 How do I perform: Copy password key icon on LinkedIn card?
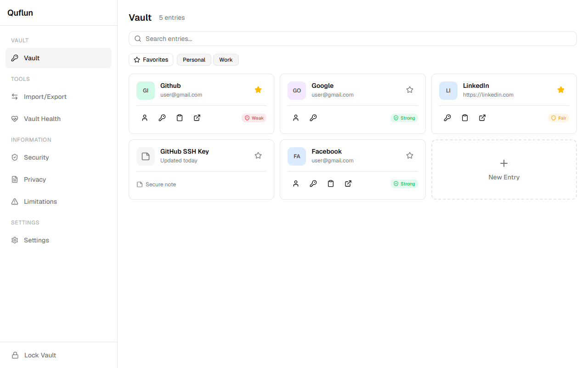(x=447, y=118)
